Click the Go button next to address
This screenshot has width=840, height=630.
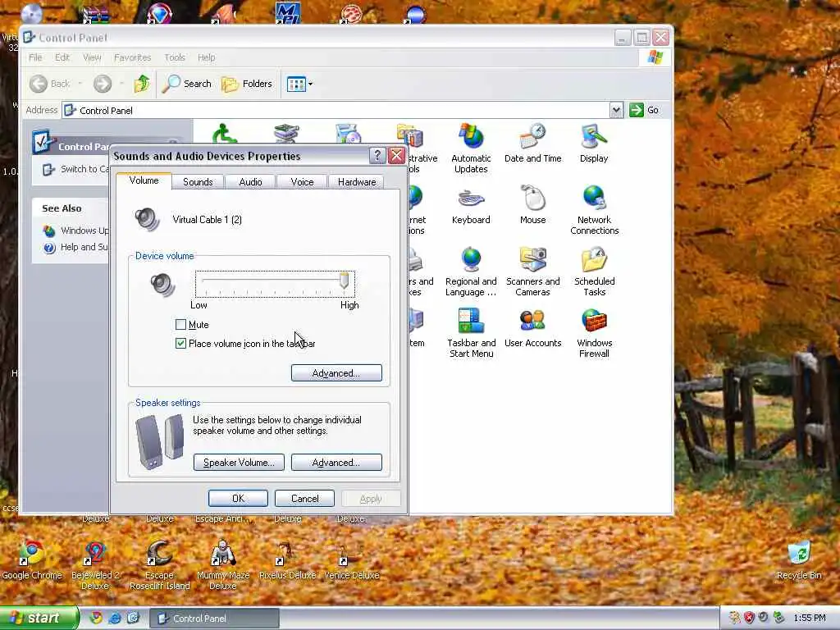645,111
